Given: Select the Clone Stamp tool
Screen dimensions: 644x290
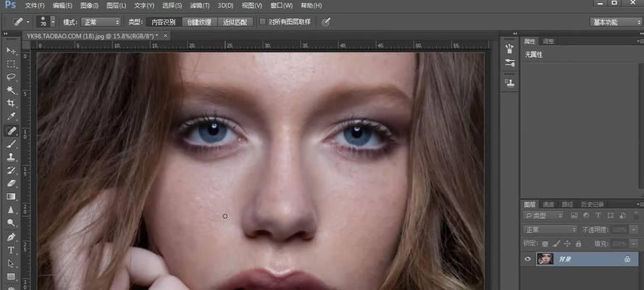Looking at the screenshot, I should pos(11,157).
